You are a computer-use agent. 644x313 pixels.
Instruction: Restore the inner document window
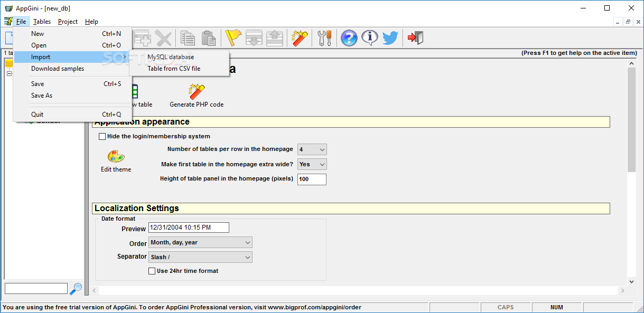[628, 22]
